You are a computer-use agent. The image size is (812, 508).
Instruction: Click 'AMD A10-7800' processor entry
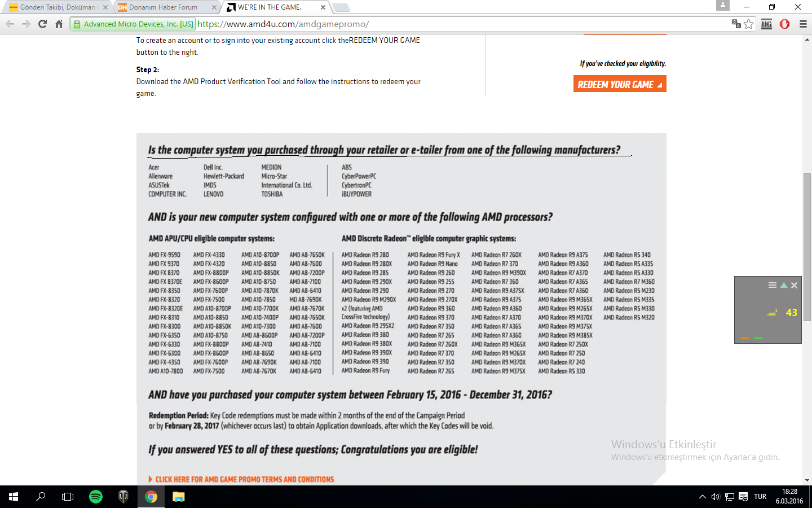(x=165, y=371)
